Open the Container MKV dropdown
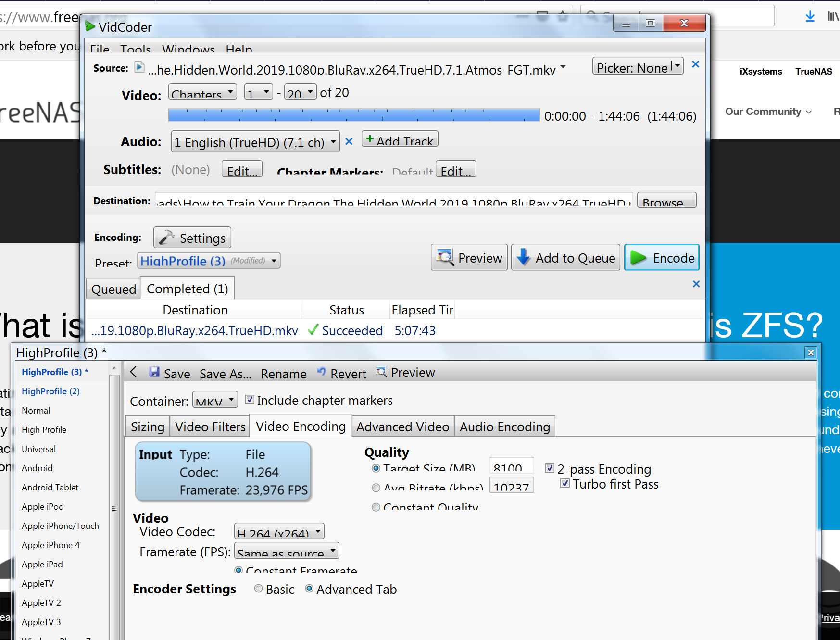 coord(215,400)
